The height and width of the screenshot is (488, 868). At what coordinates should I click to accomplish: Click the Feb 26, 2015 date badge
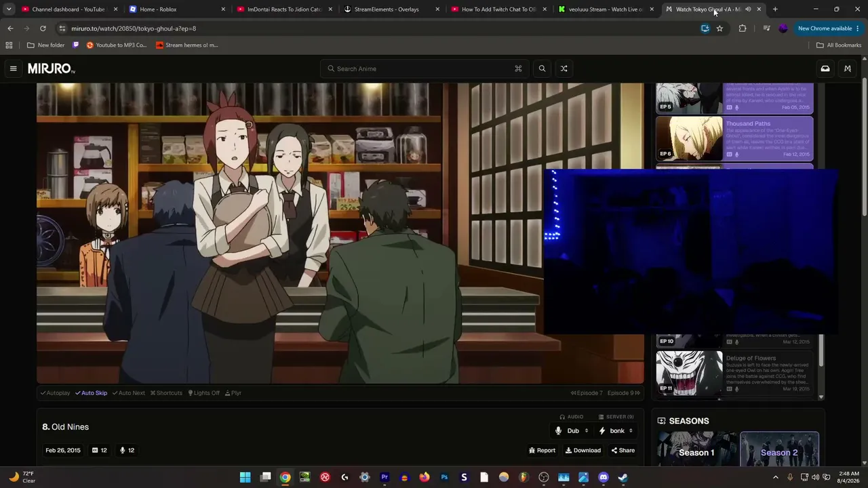click(63, 450)
